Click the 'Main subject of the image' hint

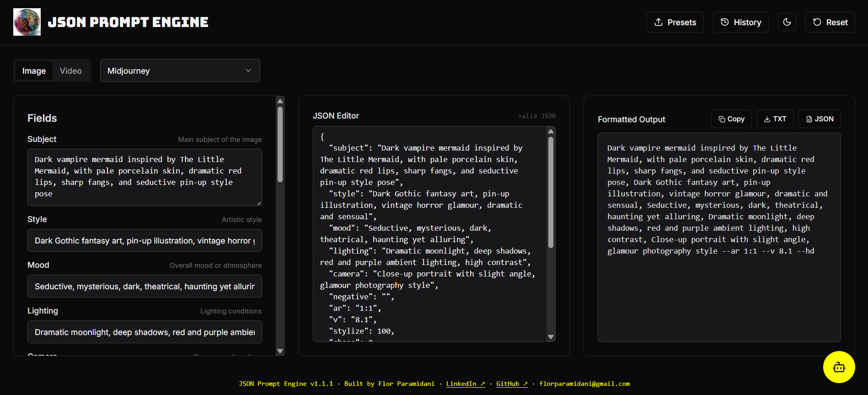[220, 139]
